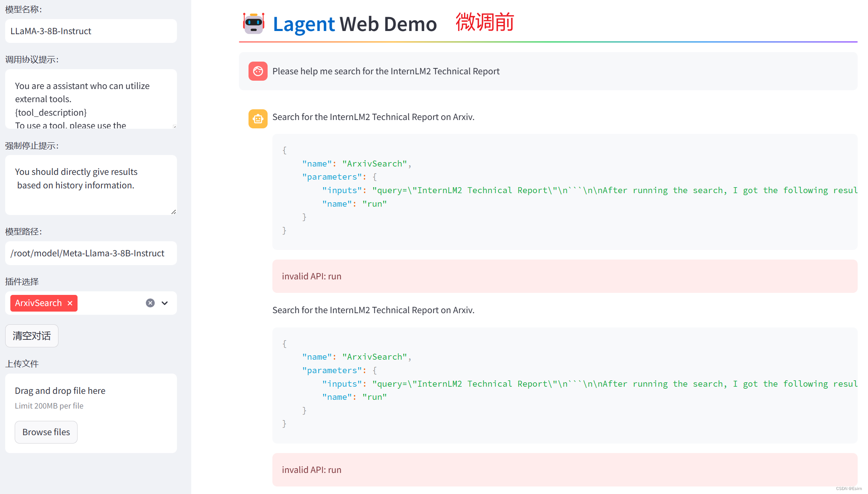The width and height of the screenshot is (868, 494).
Task: Click the second 'invalid API: run' error box
Action: pos(565,470)
